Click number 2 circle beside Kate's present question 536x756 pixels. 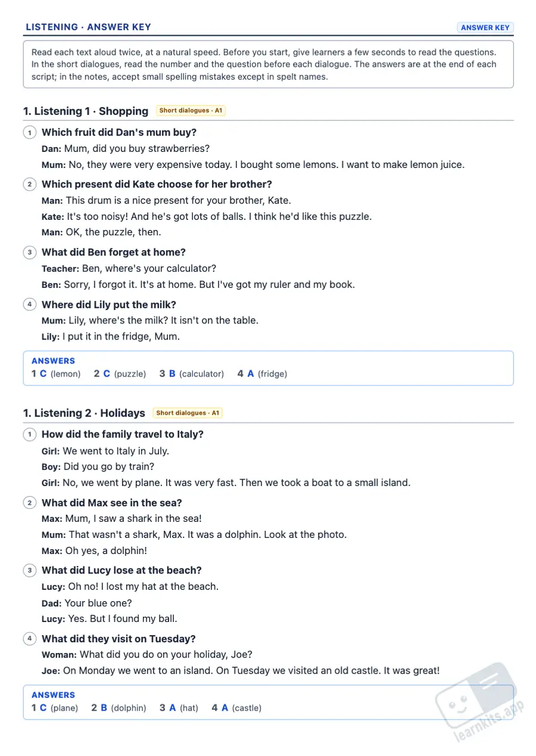tap(30, 184)
